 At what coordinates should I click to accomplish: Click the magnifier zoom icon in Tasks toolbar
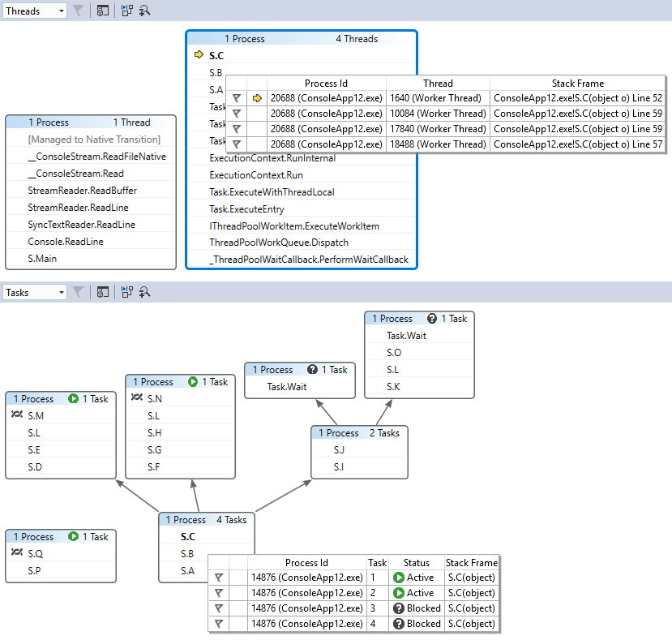[x=147, y=293]
